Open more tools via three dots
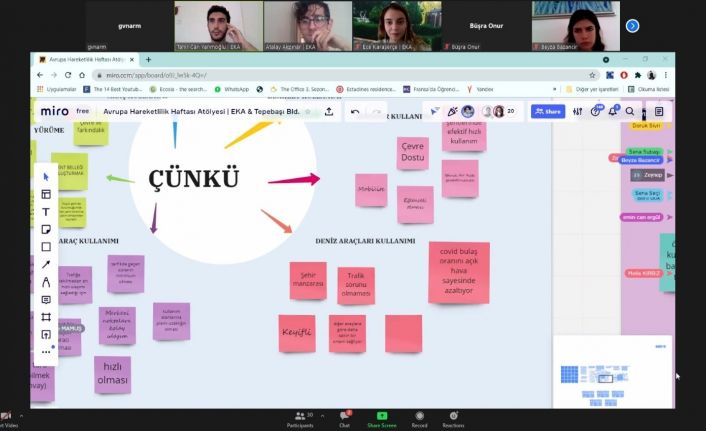706x431 pixels. pyautogui.click(x=46, y=351)
